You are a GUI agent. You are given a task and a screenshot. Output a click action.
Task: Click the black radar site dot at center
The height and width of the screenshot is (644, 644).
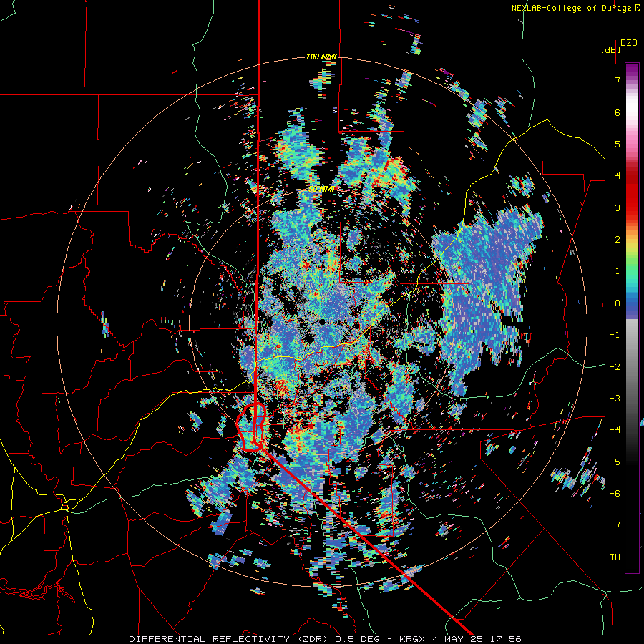click(x=322, y=322)
